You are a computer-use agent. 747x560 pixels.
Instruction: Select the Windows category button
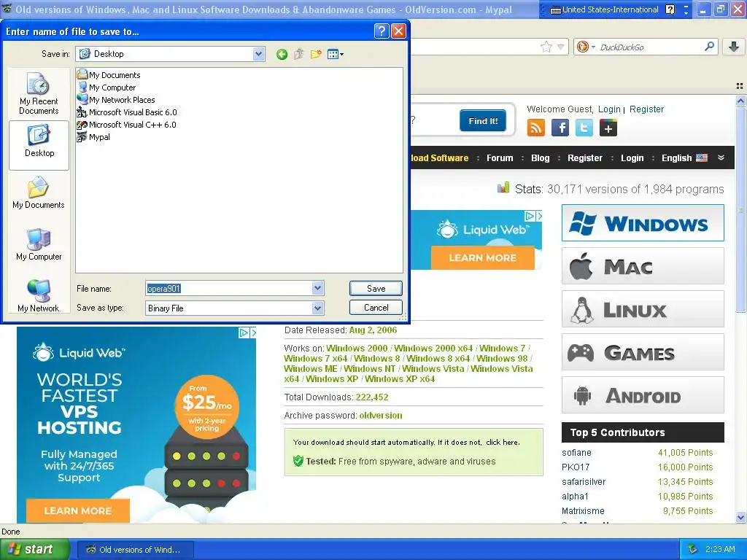pos(643,223)
